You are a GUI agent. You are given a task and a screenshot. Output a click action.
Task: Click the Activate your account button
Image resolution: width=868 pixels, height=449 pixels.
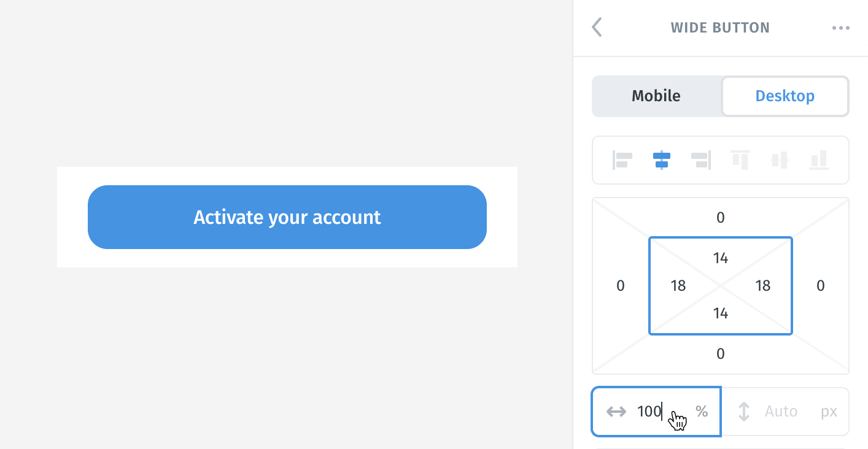tap(287, 217)
